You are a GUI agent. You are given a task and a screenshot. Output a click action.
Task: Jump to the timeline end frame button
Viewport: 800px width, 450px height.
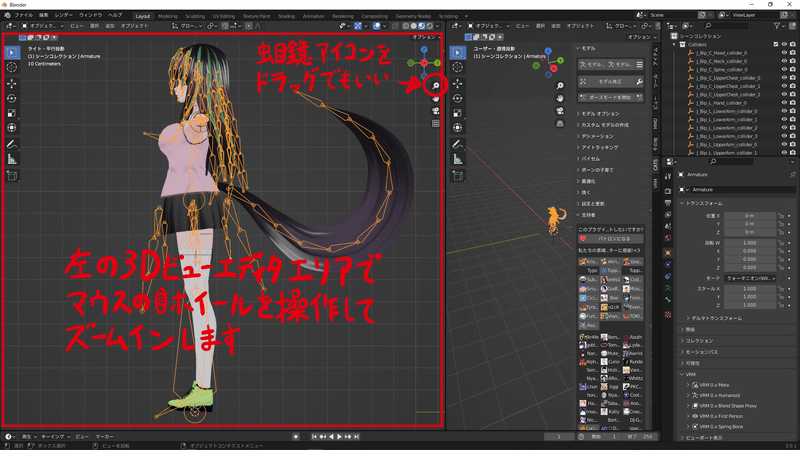(x=356, y=437)
